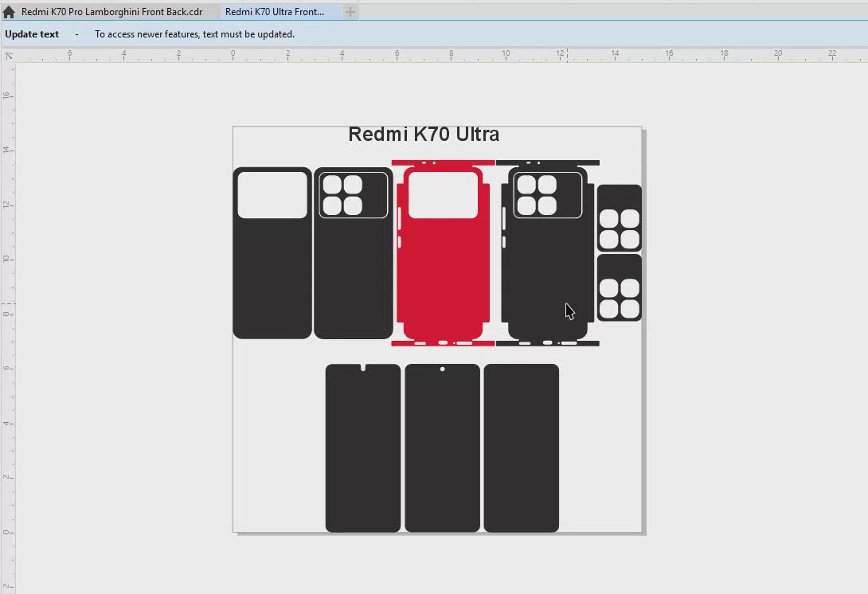
Task: Click the Update text button
Action: 32,34
